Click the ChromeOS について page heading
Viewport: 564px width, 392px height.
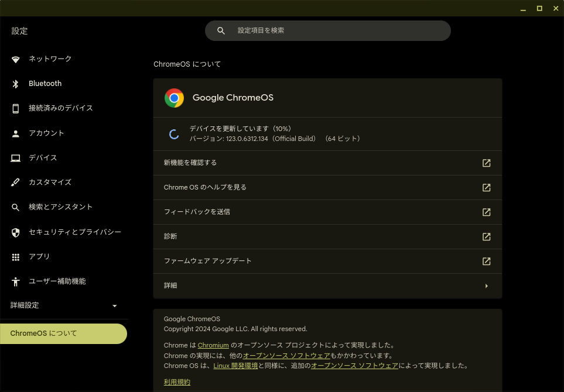coord(187,64)
